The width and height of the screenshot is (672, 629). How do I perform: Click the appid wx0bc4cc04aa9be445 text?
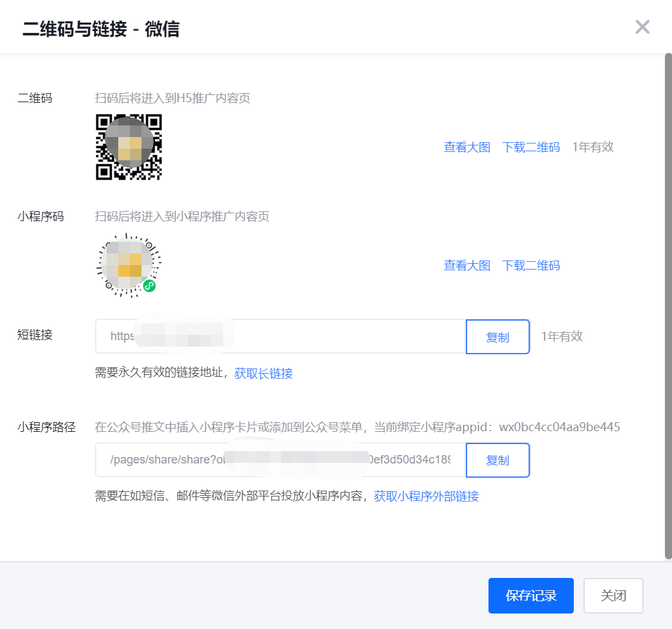tap(560, 427)
